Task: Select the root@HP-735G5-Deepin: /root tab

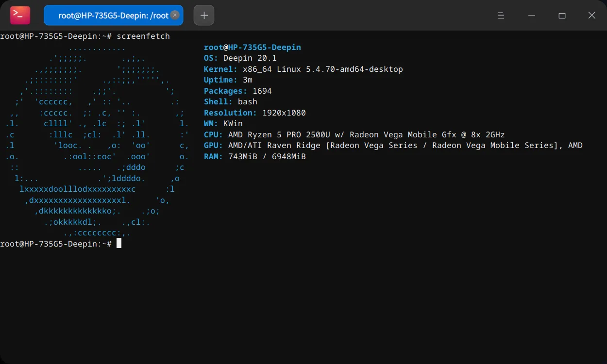Action: [114, 15]
